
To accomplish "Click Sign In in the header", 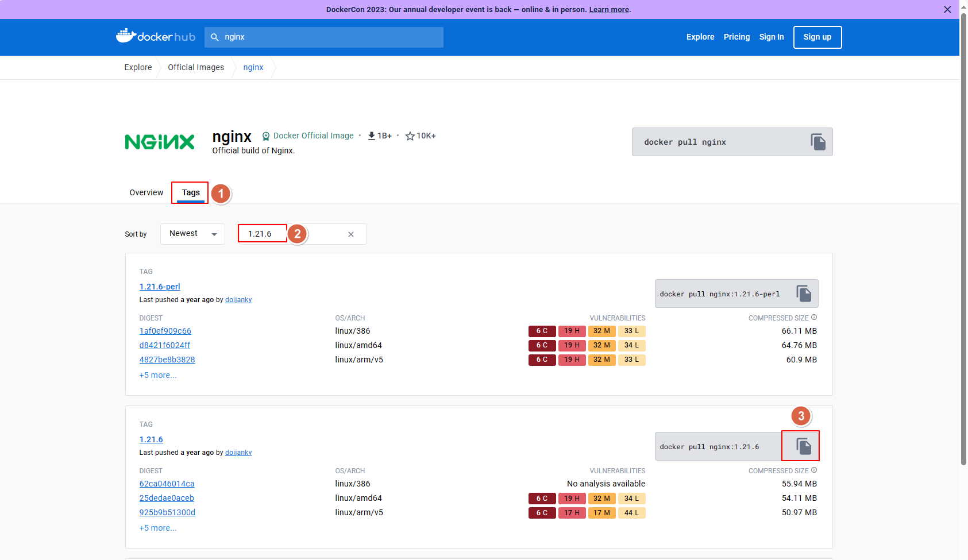I will click(x=772, y=37).
